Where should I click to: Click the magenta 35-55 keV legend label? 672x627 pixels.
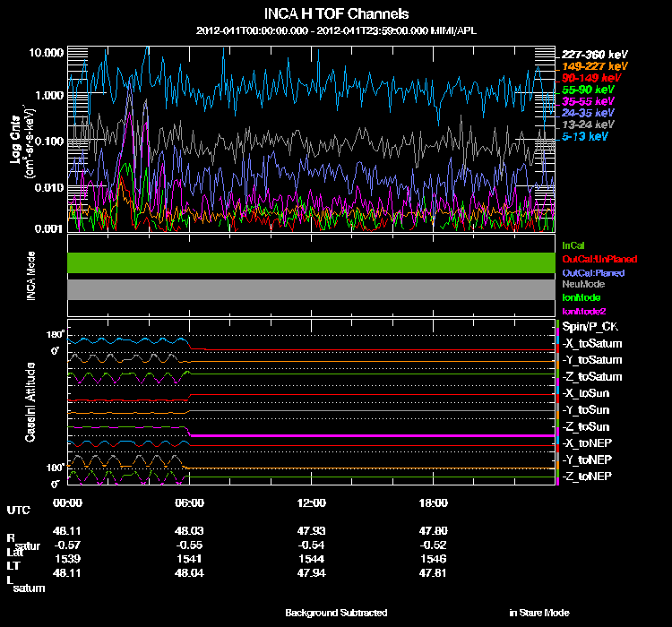[588, 102]
